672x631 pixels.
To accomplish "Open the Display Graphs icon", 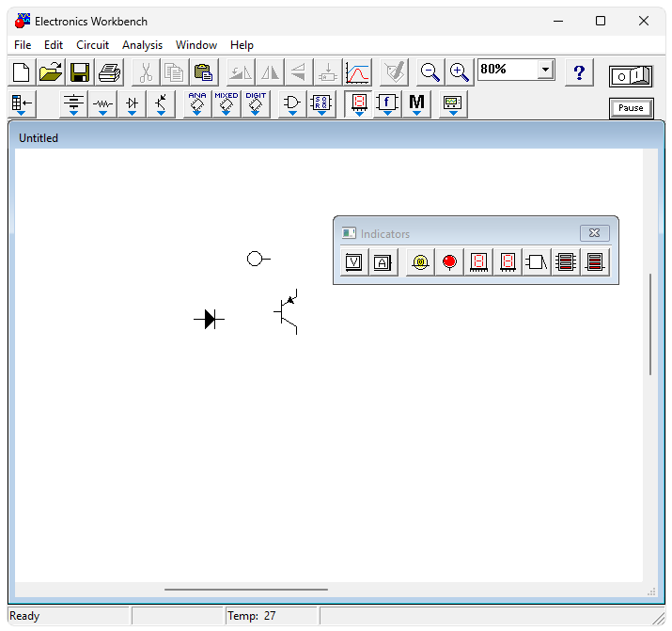I will pyautogui.click(x=357, y=72).
